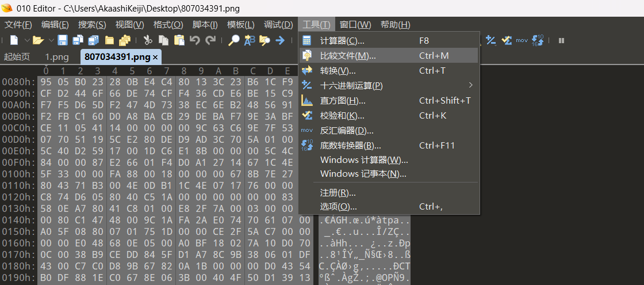Image resolution: width=644 pixels, height=285 pixels.
Task: Launch Windows 计算器(W)... from menu
Action: tap(389, 160)
